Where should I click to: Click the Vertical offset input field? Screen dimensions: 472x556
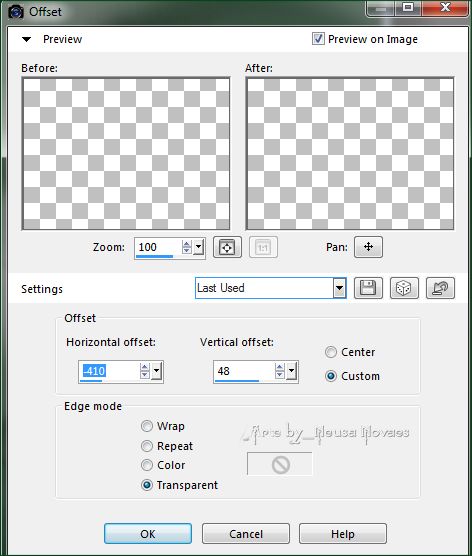244,371
